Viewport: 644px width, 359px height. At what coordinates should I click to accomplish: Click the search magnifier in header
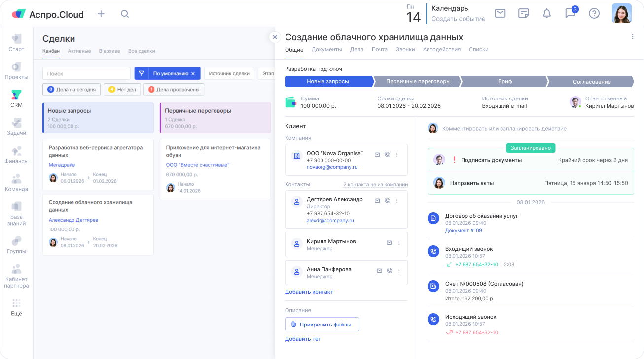tap(125, 14)
